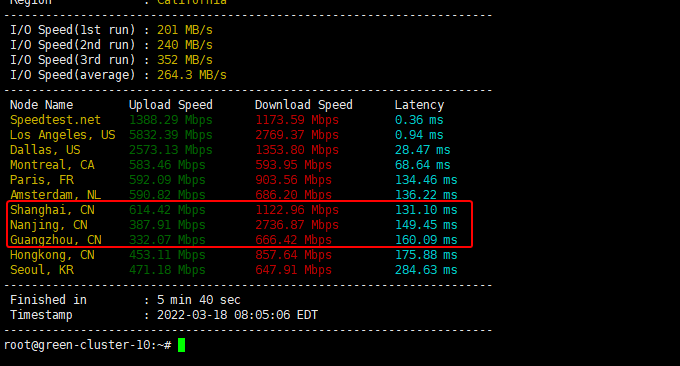Click the 583.46 Mbps upload value

(x=167, y=165)
